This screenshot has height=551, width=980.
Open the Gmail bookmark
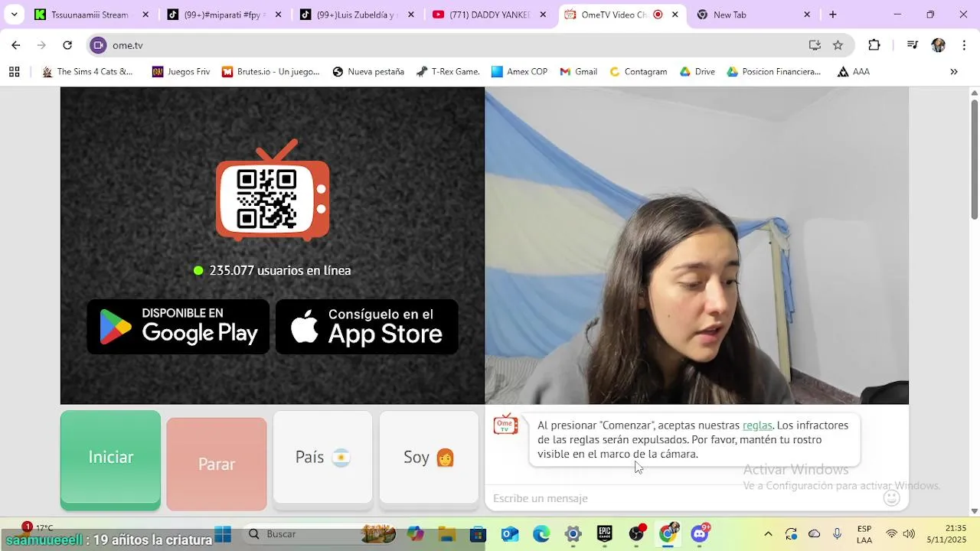click(578, 72)
